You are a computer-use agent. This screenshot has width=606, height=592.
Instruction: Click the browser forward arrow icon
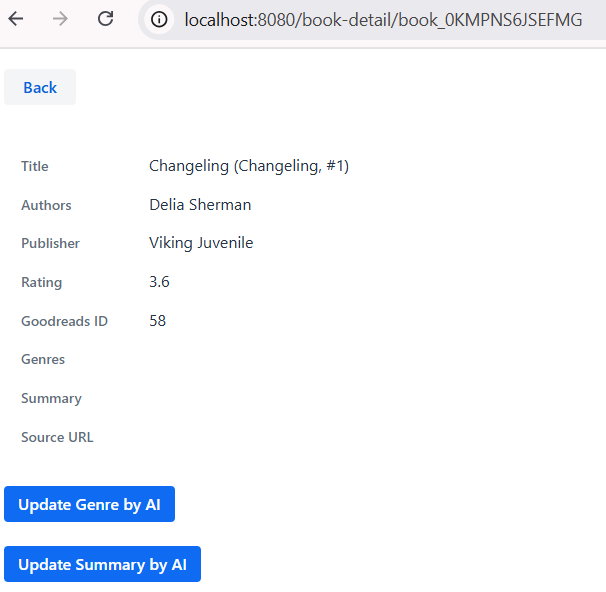60,19
